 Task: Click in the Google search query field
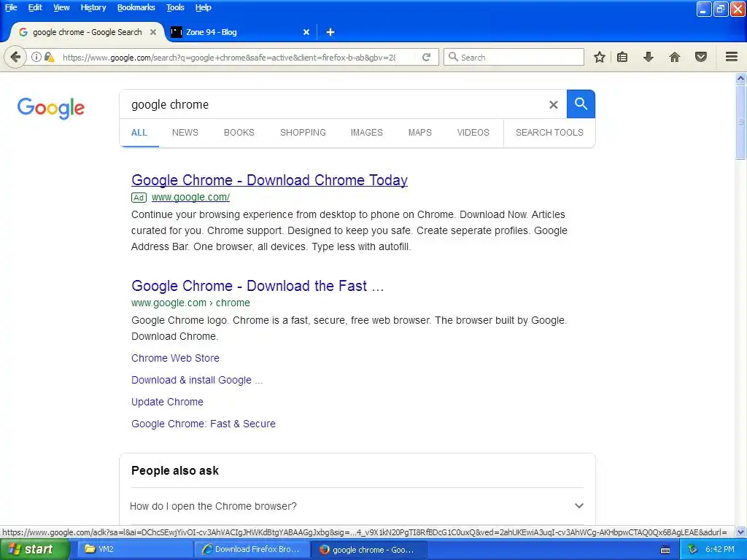coord(333,104)
